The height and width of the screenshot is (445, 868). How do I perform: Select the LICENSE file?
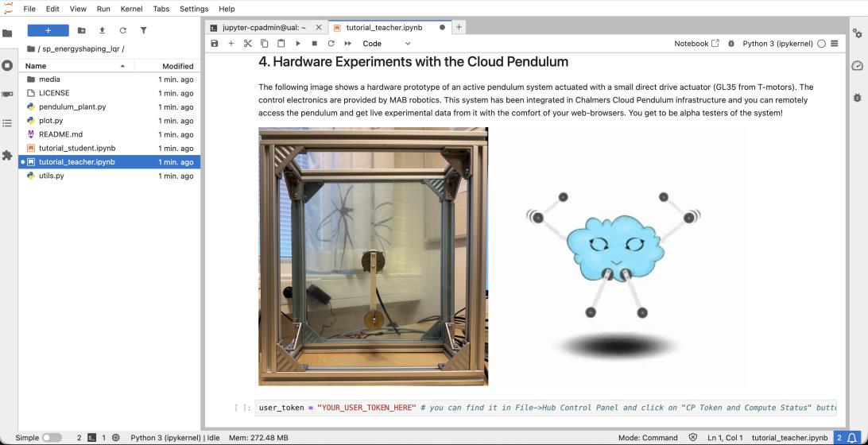coord(110,93)
